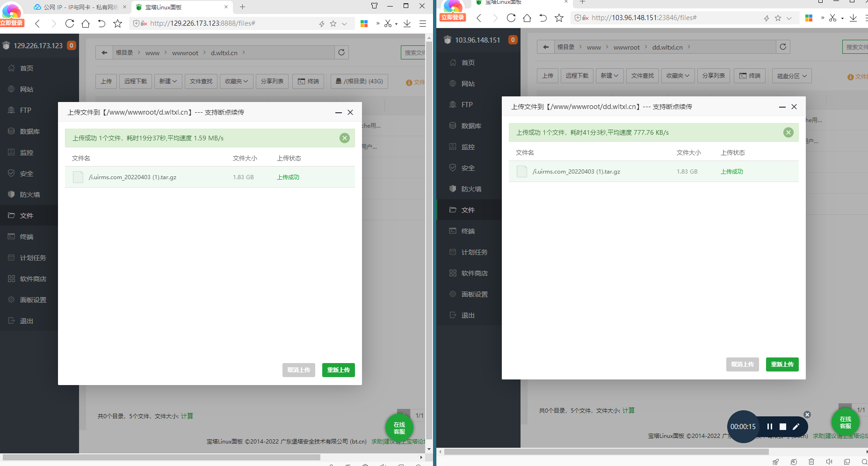Click wwwroot in the d.wltxl.cn breadcrumb
The height and width of the screenshot is (466, 868).
tap(185, 53)
